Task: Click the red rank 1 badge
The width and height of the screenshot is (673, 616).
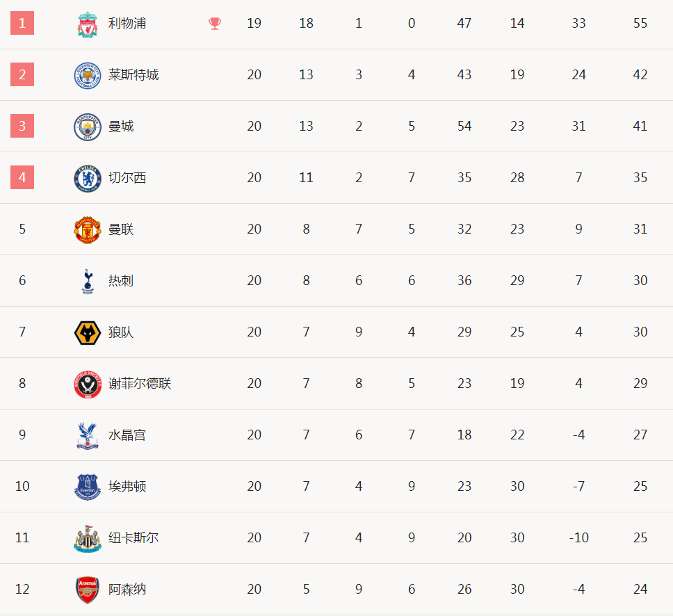Action: point(22,23)
